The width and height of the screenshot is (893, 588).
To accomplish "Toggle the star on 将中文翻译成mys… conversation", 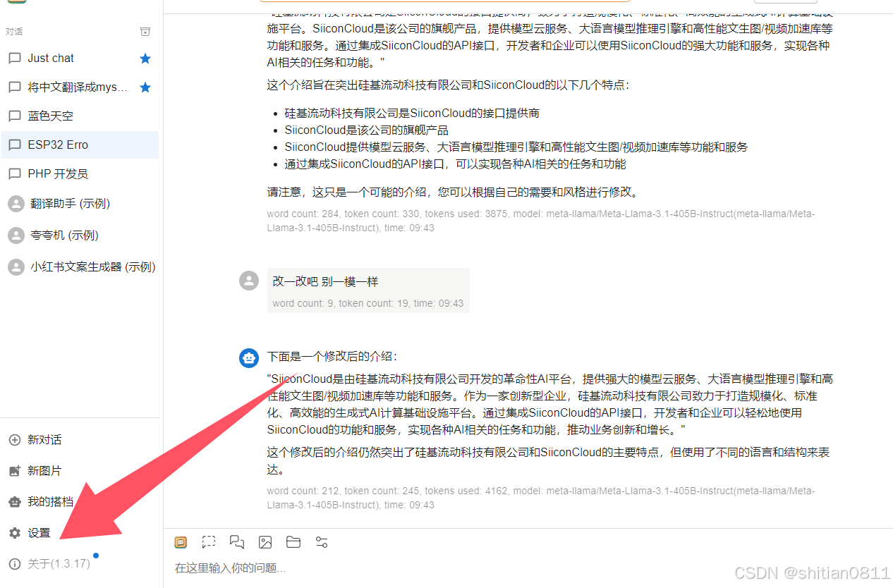I will point(145,87).
